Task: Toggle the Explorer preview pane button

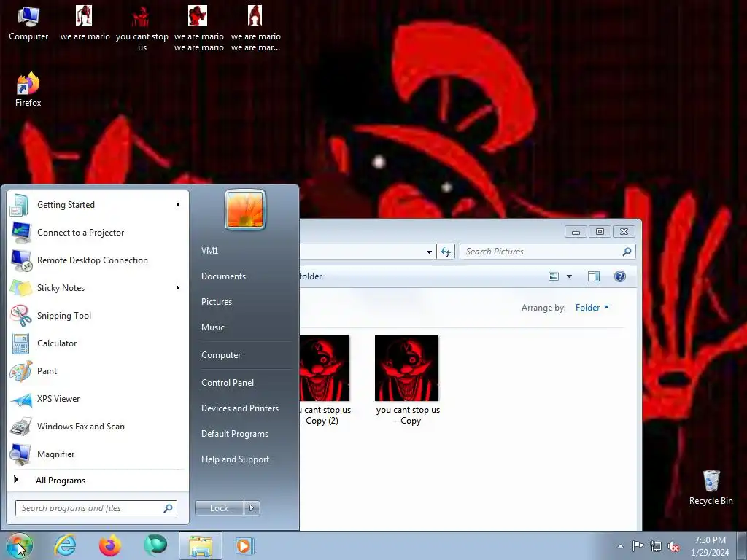Action: [x=594, y=276]
